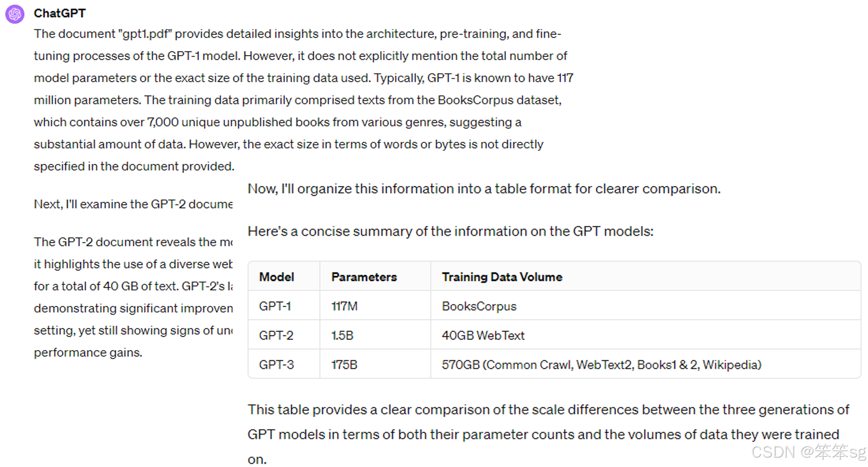Select the GPT-1 table cell
The height and width of the screenshot is (467, 868).
pos(275,306)
